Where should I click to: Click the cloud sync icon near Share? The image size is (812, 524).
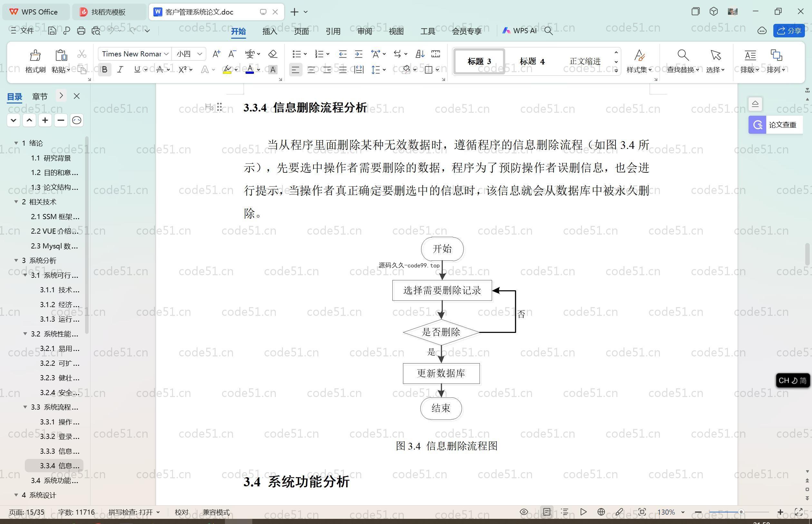[762, 31]
